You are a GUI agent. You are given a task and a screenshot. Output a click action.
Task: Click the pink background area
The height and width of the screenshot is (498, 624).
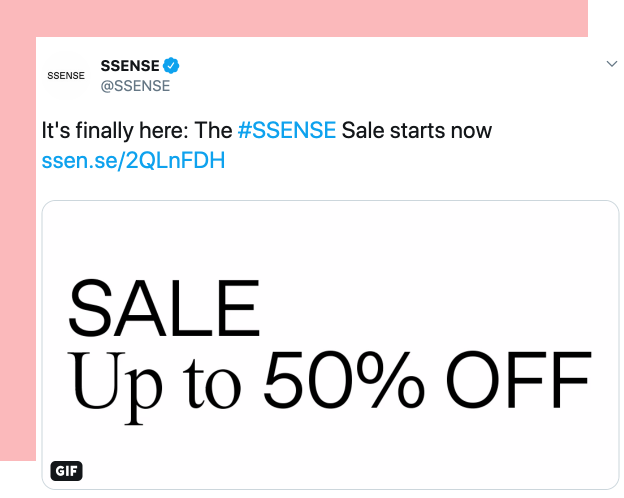click(x=18, y=247)
